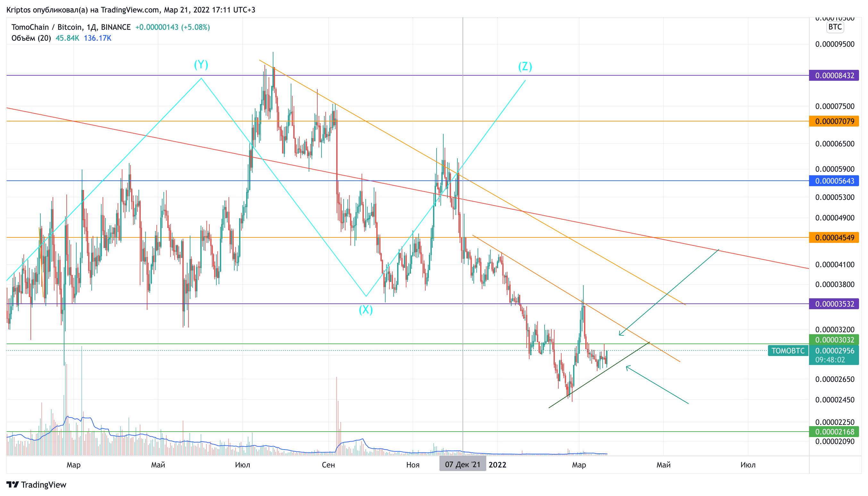Click the 0.00004900 price scale value
The height and width of the screenshot is (496, 868).
835,218
